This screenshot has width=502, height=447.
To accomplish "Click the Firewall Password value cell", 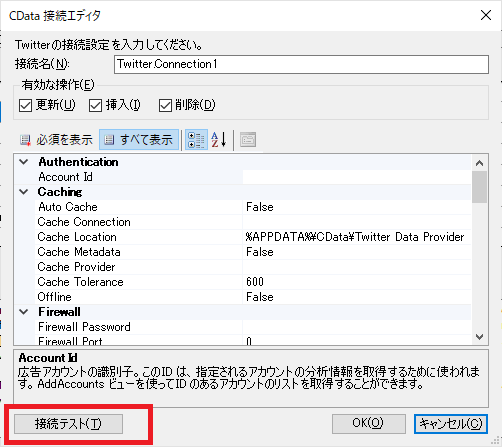I will [x=357, y=327].
